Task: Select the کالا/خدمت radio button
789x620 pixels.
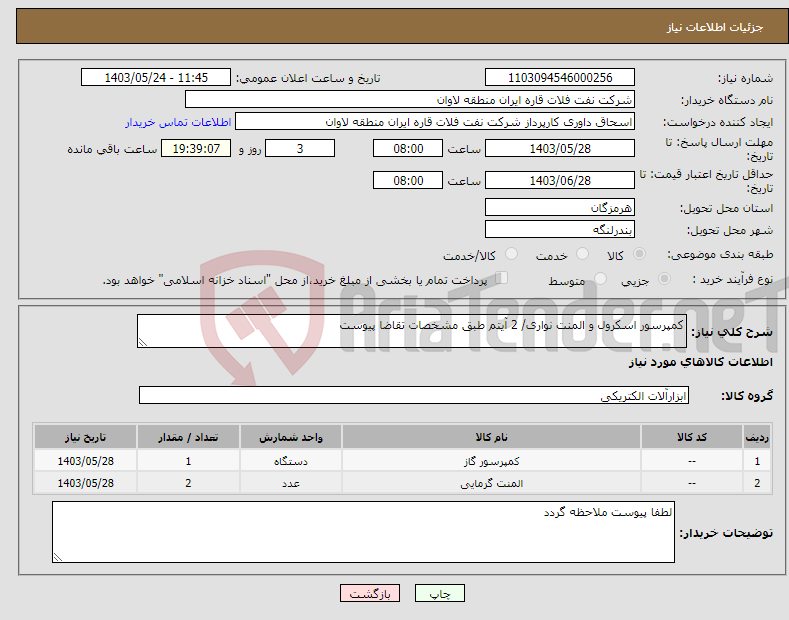Action: [511, 254]
